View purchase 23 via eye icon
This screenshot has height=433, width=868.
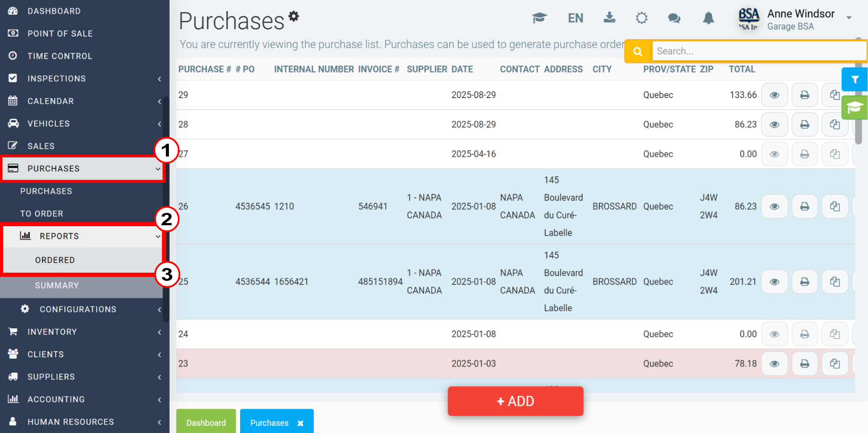774,364
